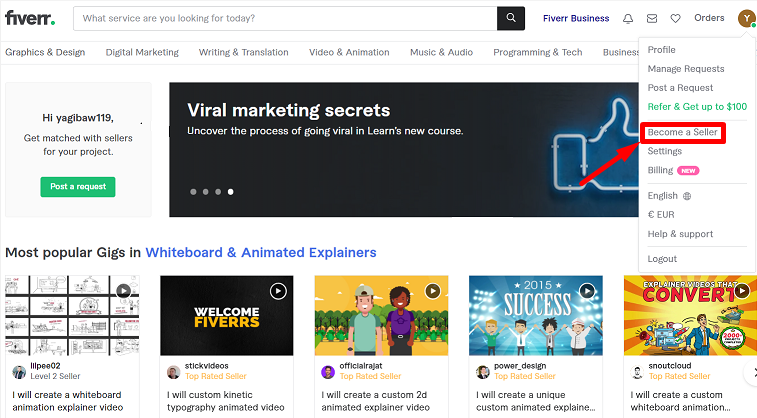Open Orders link

709,18
